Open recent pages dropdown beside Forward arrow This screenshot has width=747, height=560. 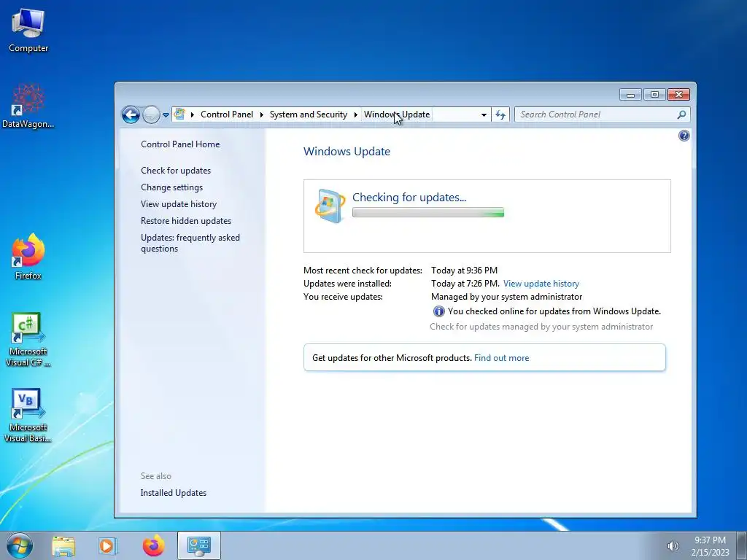(x=166, y=114)
